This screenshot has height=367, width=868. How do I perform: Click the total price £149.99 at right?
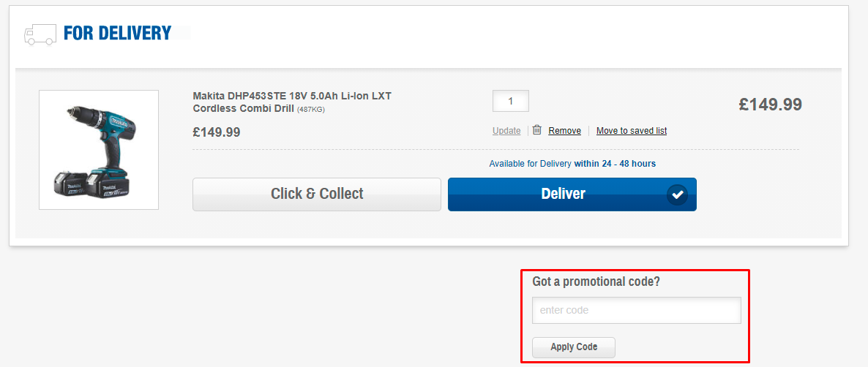click(770, 104)
